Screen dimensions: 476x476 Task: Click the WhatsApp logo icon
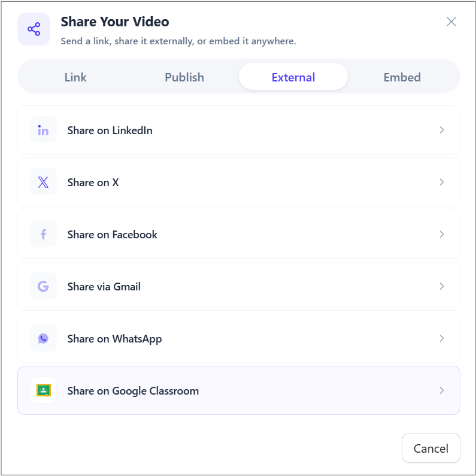[x=43, y=338]
